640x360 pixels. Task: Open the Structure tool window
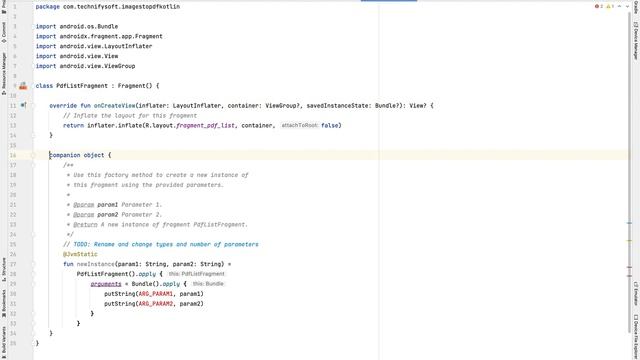click(x=4, y=269)
